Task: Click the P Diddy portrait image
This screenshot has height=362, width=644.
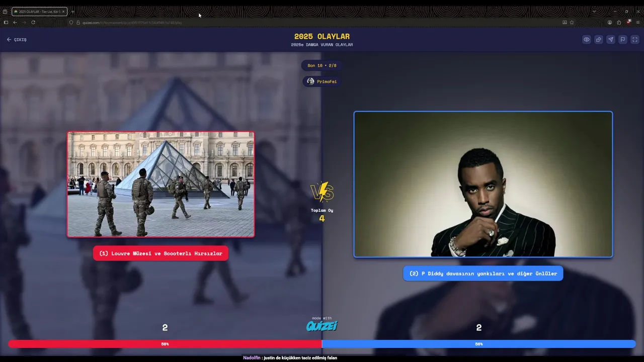Action: pos(483,184)
